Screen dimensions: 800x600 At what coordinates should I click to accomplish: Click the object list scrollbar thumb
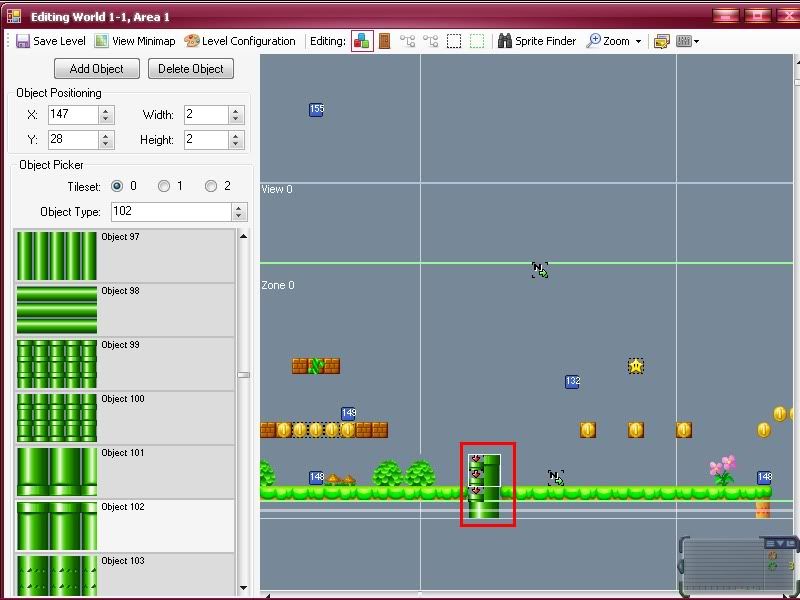243,375
